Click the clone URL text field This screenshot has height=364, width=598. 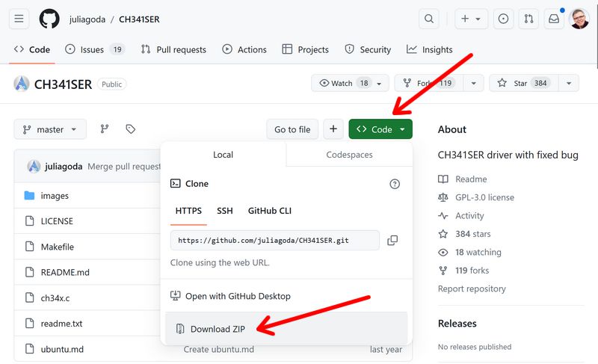point(275,241)
